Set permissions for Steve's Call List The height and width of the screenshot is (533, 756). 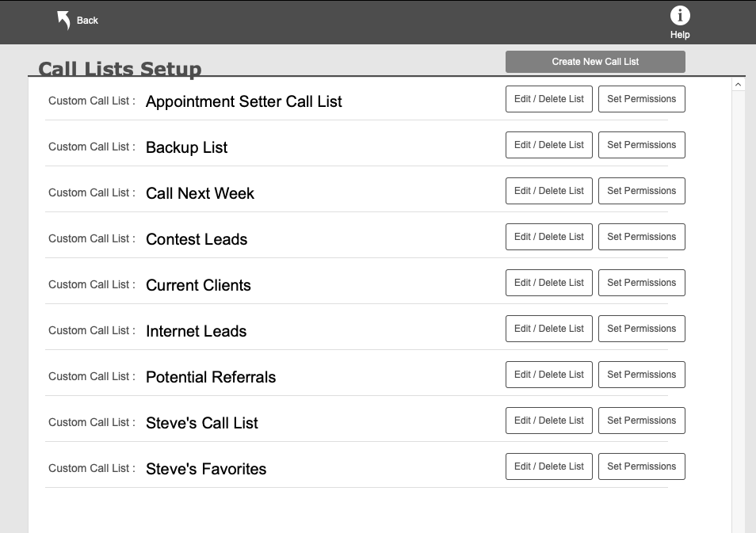[641, 421]
